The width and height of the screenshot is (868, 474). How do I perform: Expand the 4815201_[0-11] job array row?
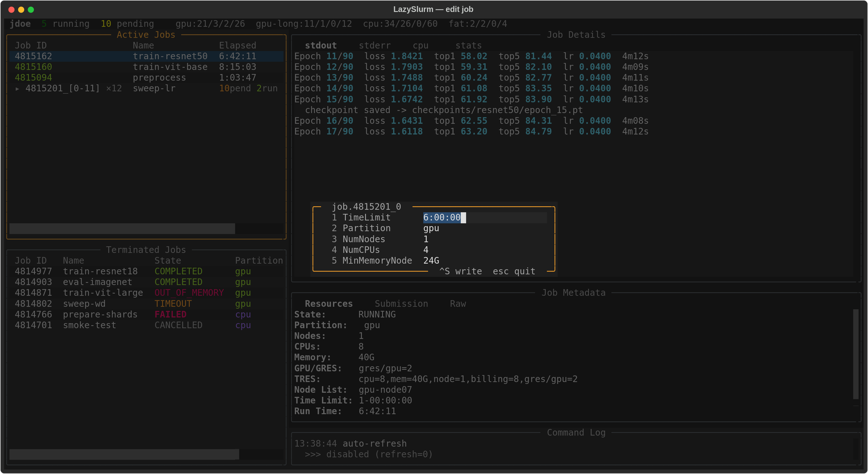tap(17, 89)
